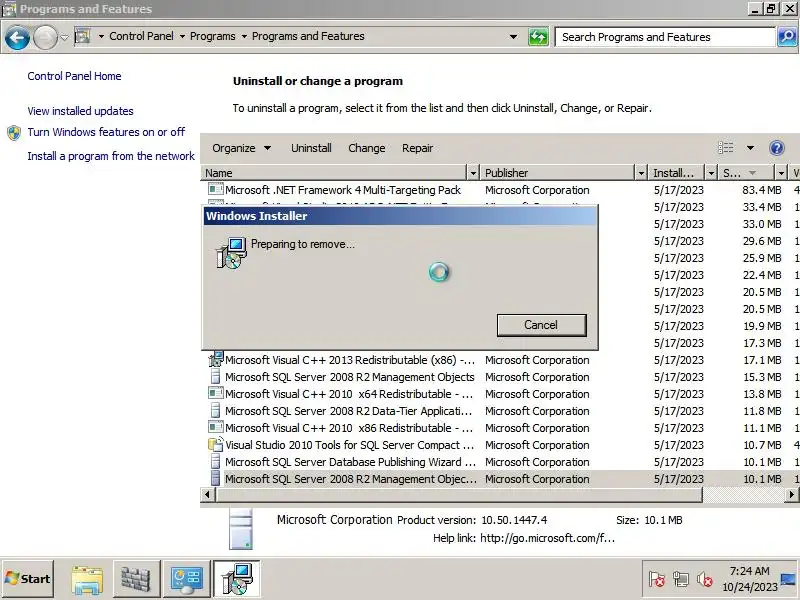
Task: Click shield icon beside Windows features link
Action: click(14, 133)
